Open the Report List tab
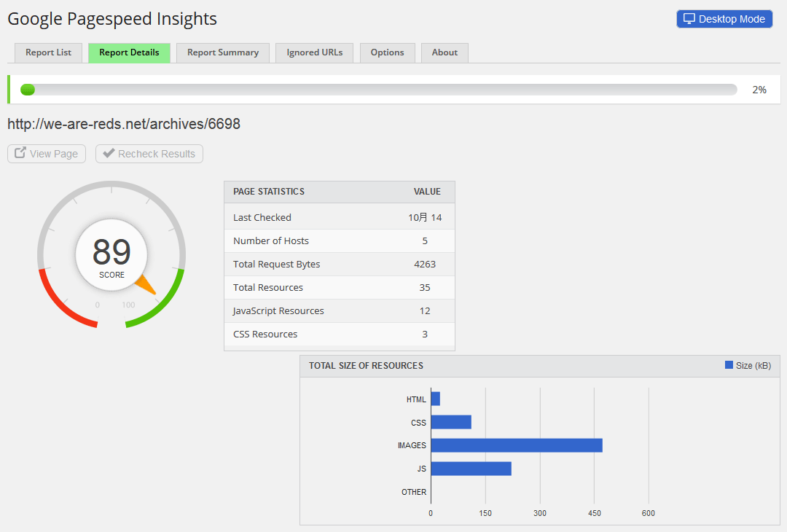The width and height of the screenshot is (787, 532). click(x=48, y=52)
